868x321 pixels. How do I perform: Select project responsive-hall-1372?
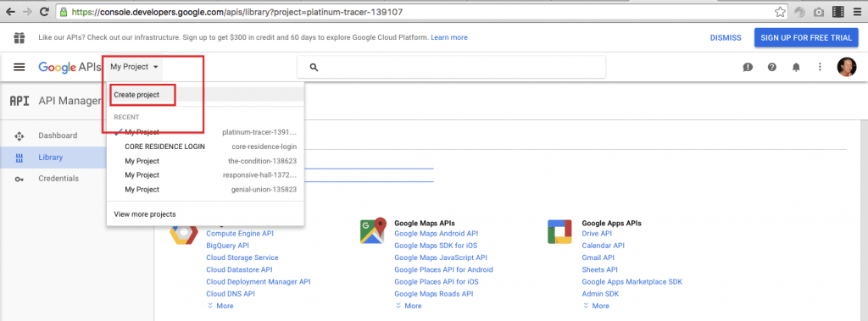205,174
